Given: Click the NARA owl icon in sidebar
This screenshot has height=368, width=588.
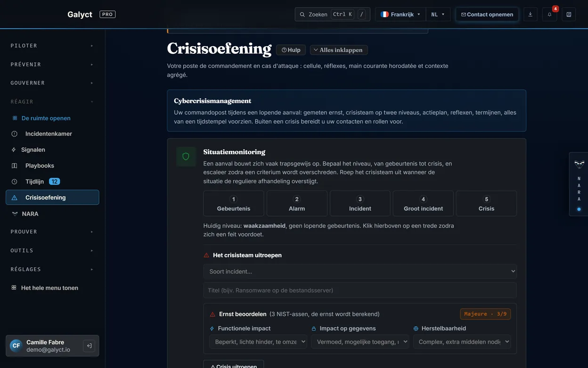Looking at the screenshot, I should click(15, 214).
